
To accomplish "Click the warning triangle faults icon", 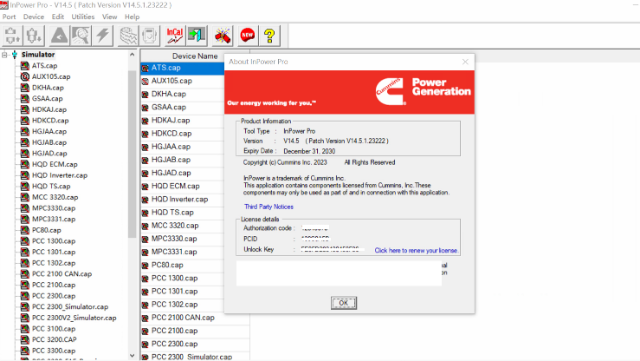I will click(x=59, y=36).
